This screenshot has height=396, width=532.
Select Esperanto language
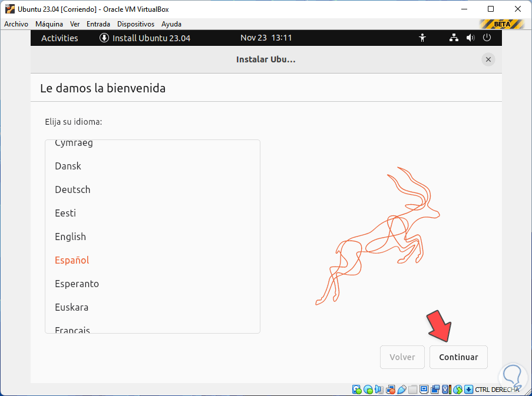(x=153, y=284)
